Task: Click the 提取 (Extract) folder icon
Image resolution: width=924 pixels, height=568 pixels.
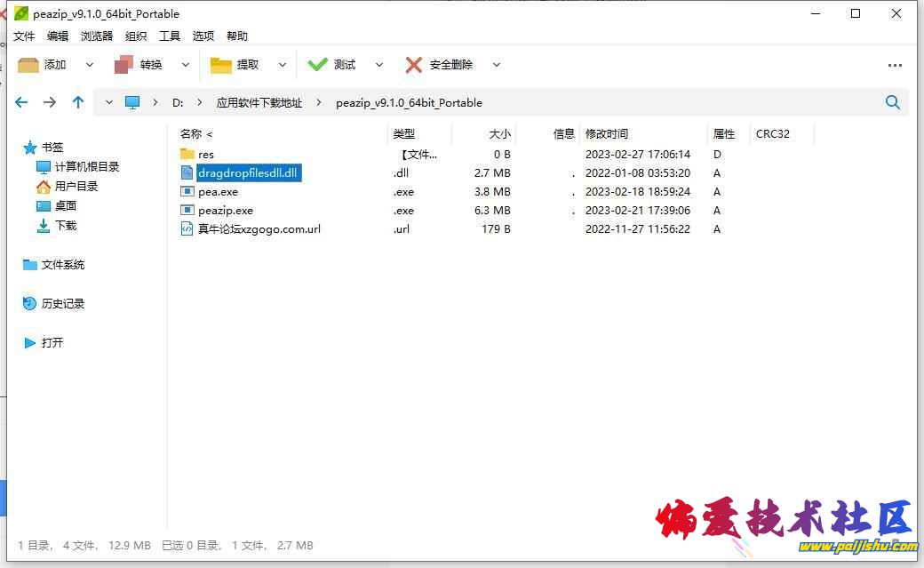Action: coord(221,65)
